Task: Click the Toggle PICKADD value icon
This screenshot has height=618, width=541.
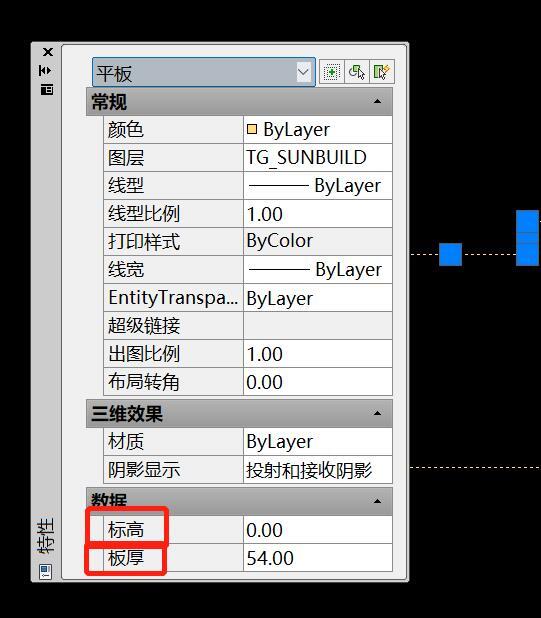Action: (x=332, y=72)
